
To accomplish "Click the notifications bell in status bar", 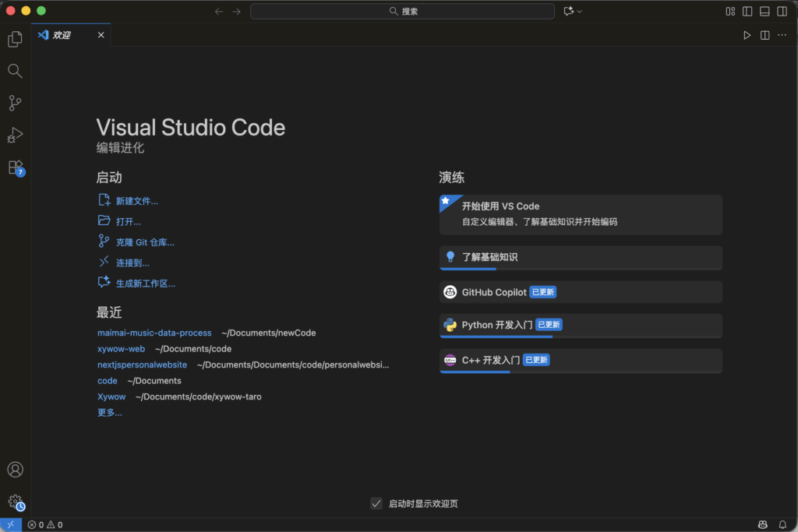I will (x=783, y=525).
